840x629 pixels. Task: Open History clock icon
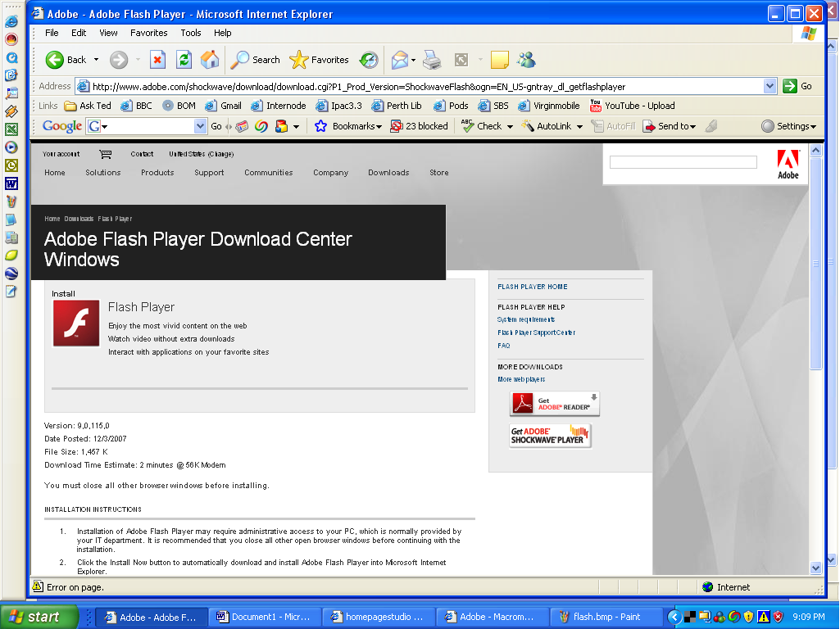pyautogui.click(x=369, y=60)
